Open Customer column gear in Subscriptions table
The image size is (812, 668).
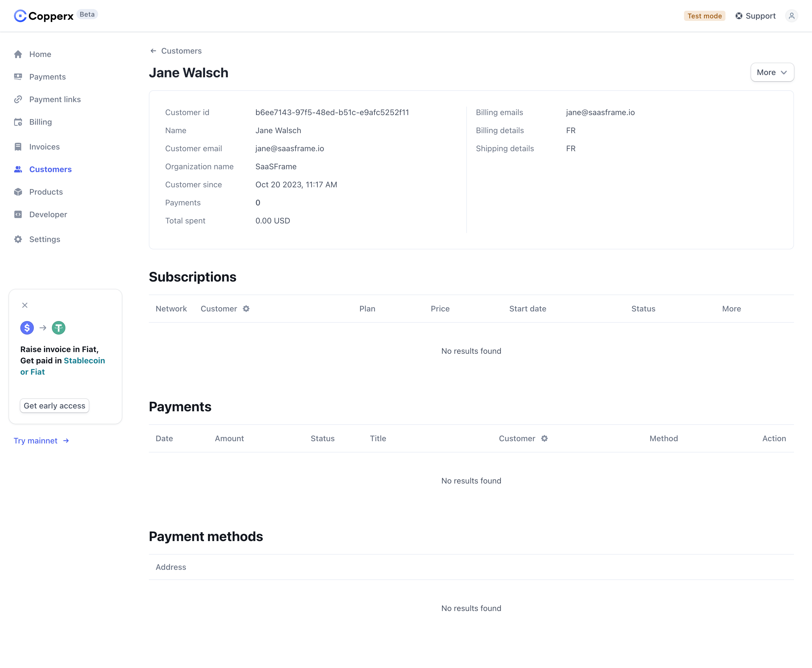246,309
